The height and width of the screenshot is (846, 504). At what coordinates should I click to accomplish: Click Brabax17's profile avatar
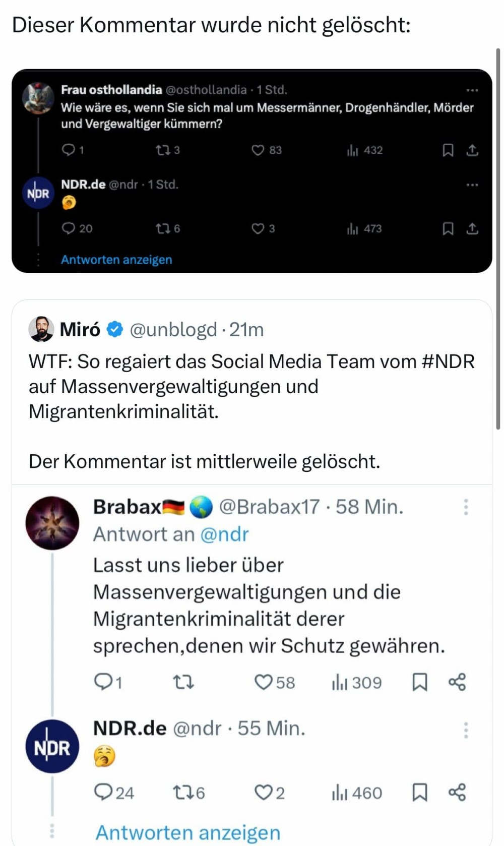[52, 522]
